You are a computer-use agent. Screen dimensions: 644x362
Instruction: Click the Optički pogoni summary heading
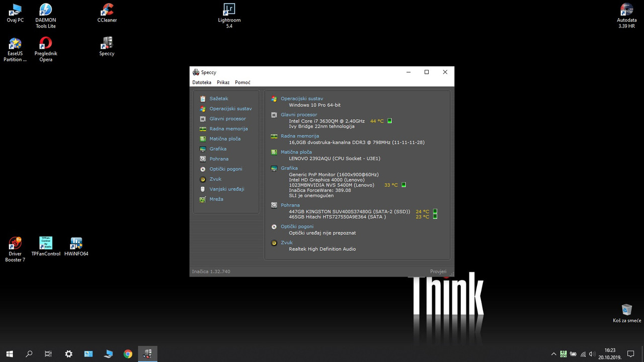coord(297,226)
